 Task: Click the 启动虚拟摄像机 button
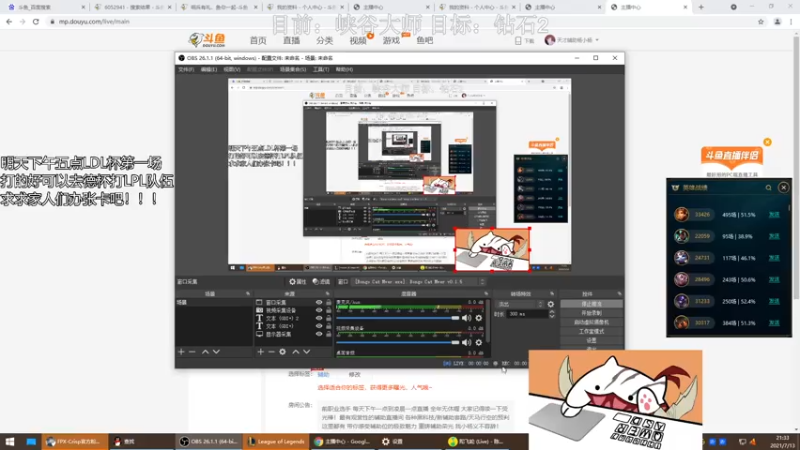click(x=591, y=322)
